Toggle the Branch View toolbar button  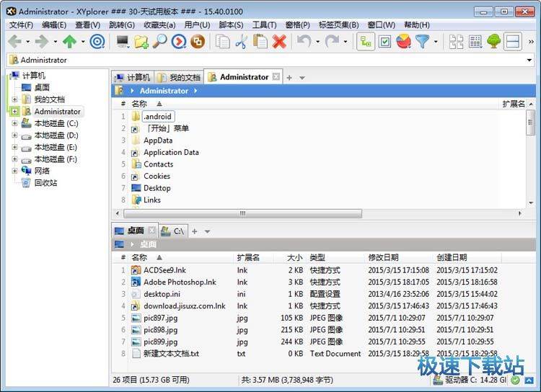point(366,42)
